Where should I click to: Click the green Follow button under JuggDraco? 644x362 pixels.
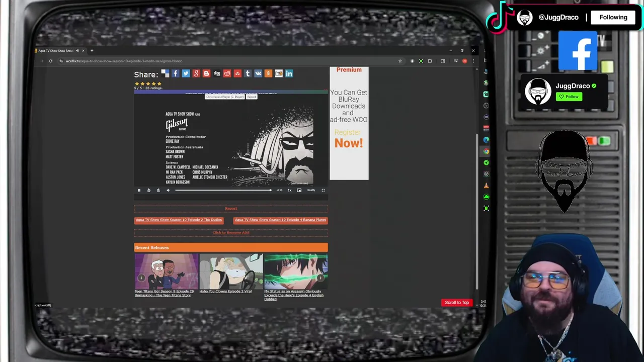569,97
